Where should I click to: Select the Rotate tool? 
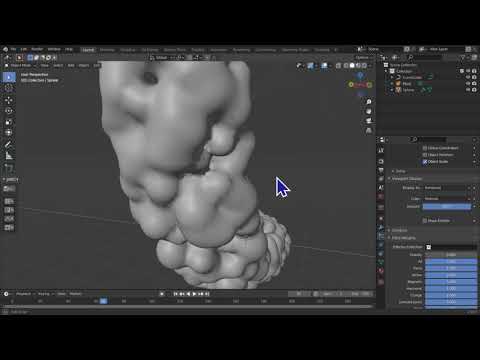point(9,111)
